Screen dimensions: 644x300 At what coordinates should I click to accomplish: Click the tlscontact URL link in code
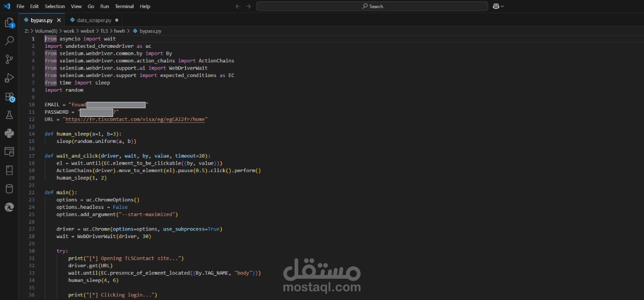[x=135, y=119]
